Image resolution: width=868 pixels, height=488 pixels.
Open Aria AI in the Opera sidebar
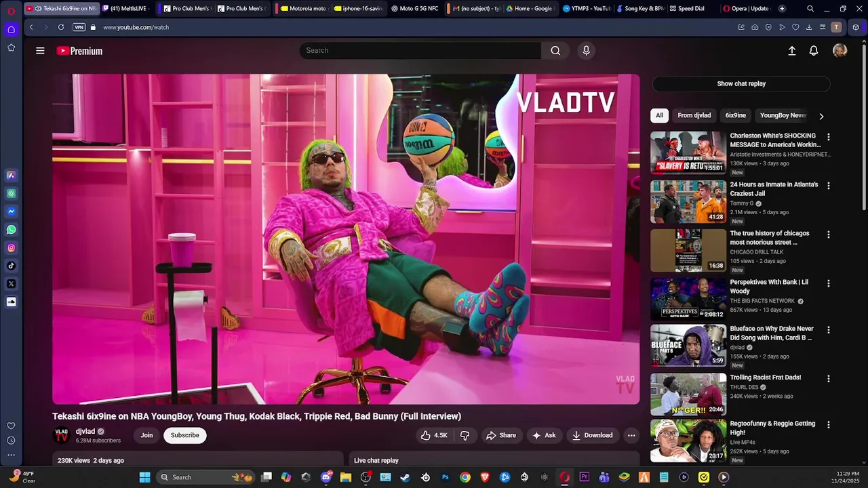[11, 176]
